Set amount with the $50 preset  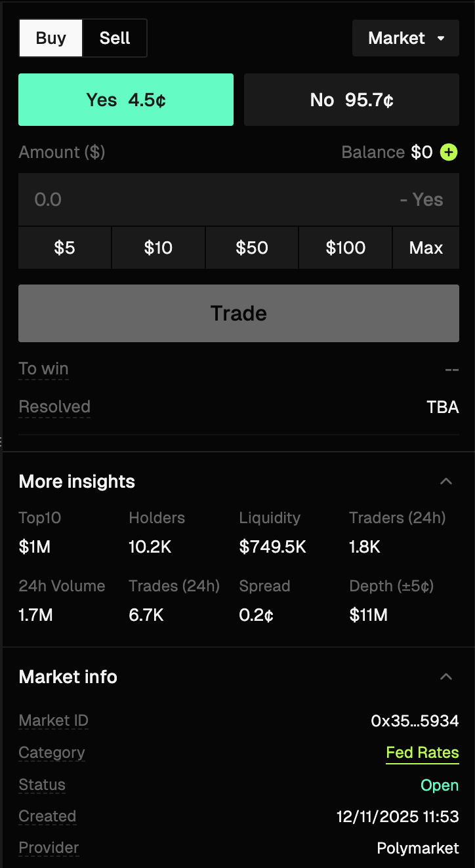click(252, 248)
